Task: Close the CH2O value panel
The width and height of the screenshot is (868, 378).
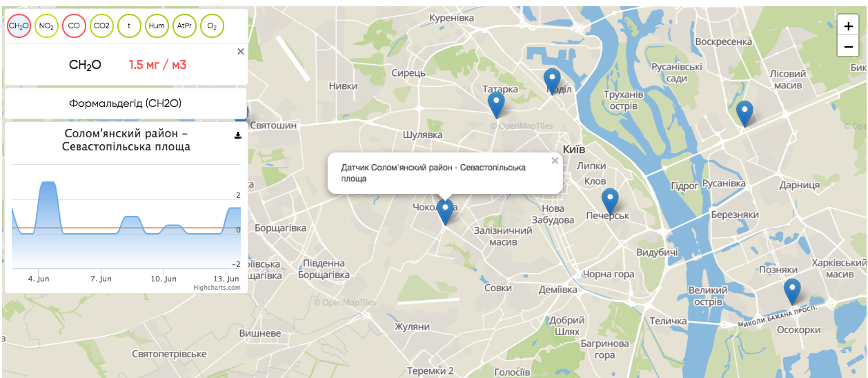Action: click(x=240, y=51)
